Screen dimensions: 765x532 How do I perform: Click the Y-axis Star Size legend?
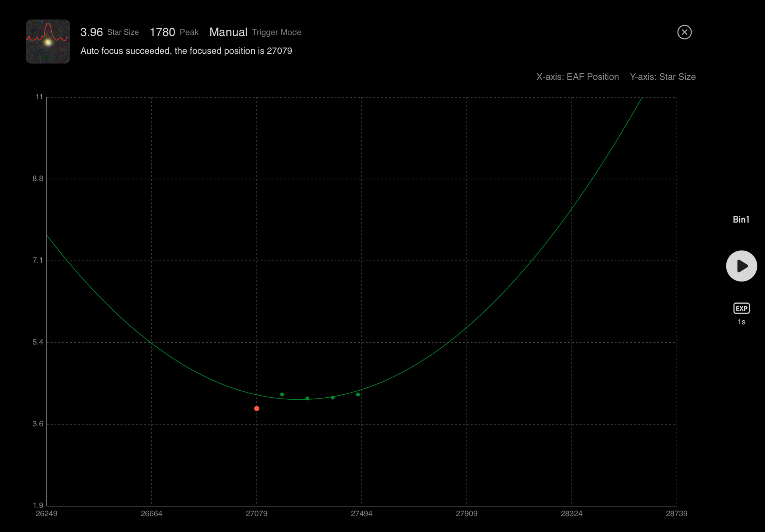coord(663,77)
